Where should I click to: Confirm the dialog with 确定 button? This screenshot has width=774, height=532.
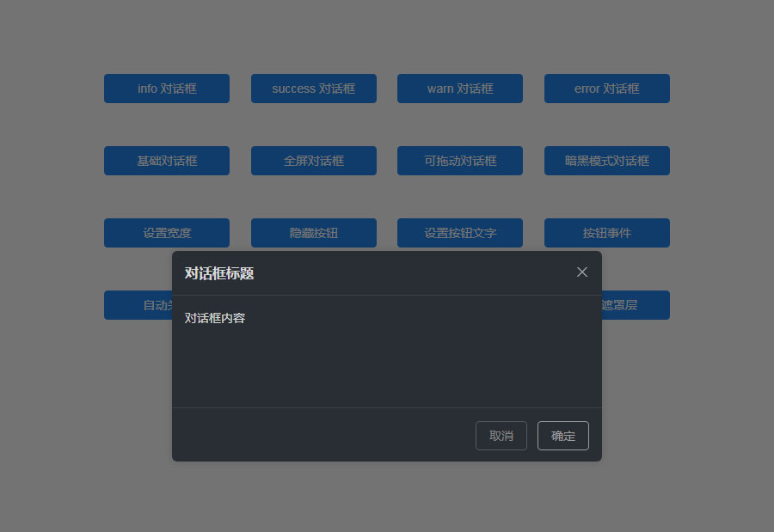563,436
